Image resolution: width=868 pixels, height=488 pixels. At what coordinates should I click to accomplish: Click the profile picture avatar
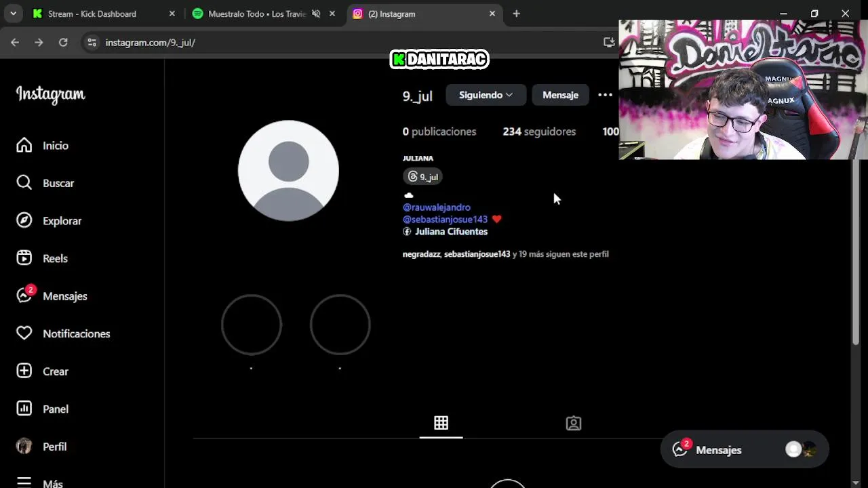point(288,171)
